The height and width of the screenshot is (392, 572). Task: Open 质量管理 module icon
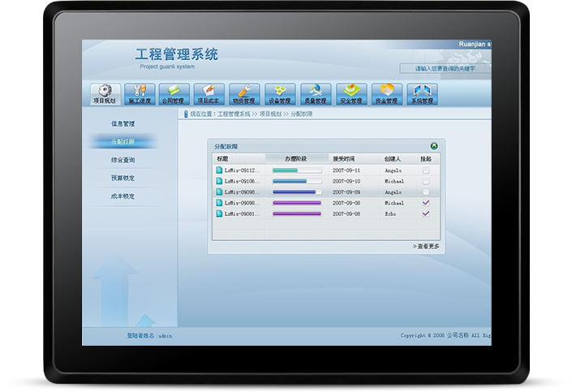click(315, 94)
